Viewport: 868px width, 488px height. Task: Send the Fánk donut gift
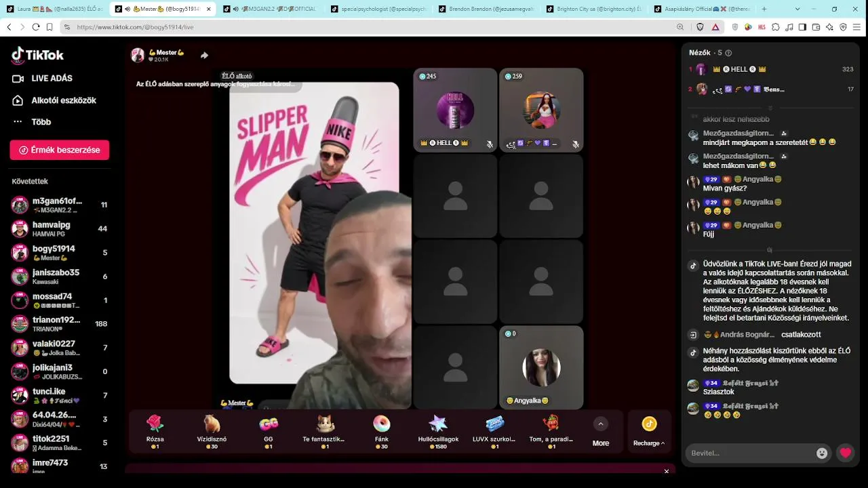pos(381,432)
